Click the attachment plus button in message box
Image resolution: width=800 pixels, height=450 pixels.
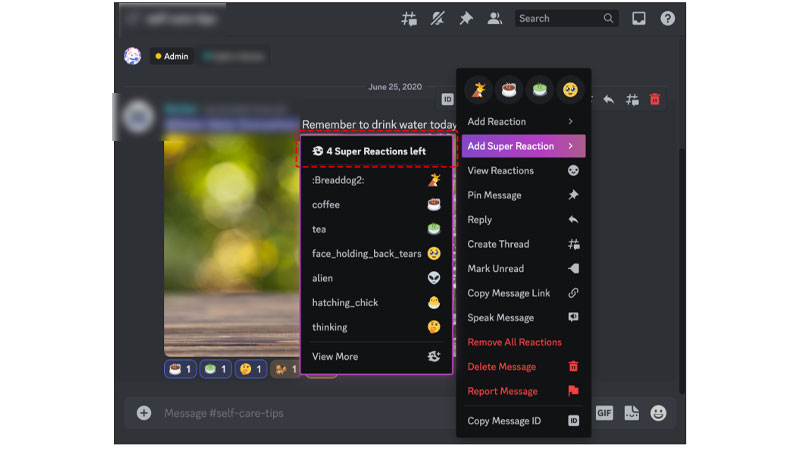[x=144, y=413]
